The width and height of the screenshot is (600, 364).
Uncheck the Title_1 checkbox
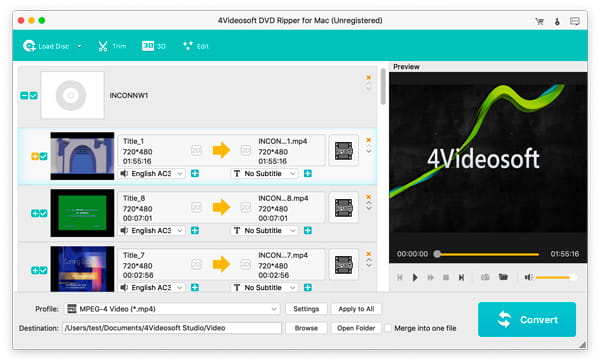(x=44, y=156)
